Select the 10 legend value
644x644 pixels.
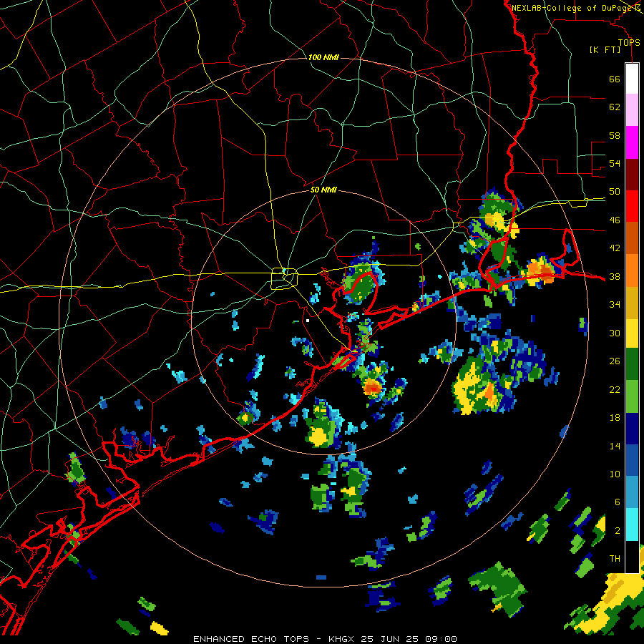(x=615, y=474)
